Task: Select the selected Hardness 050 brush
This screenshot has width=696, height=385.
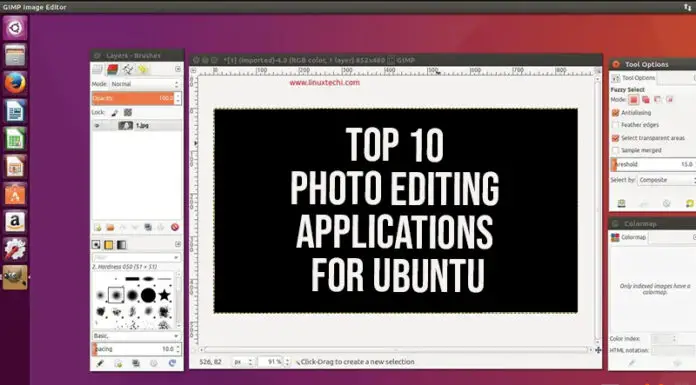Action: tap(116, 295)
